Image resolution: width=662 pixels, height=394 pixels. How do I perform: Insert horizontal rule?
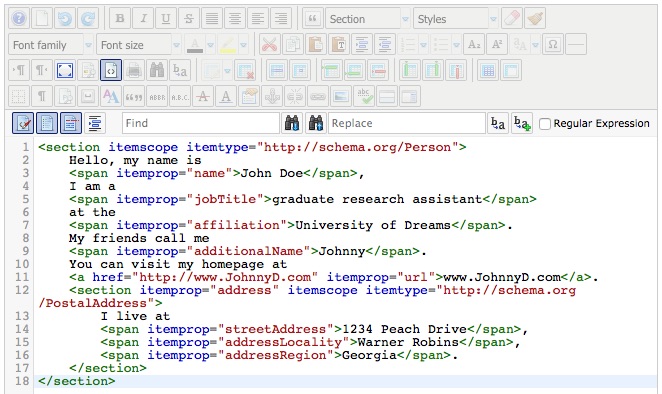coord(576,45)
